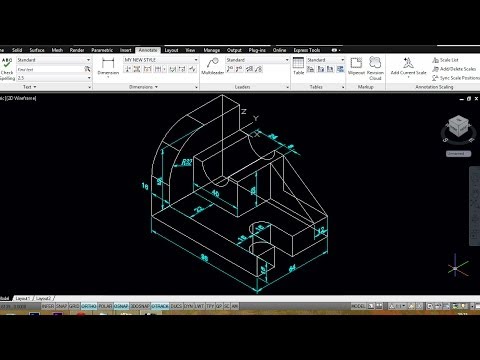Switch to the Insert ribbon tab
This screenshot has height=360, width=480.
[126, 50]
